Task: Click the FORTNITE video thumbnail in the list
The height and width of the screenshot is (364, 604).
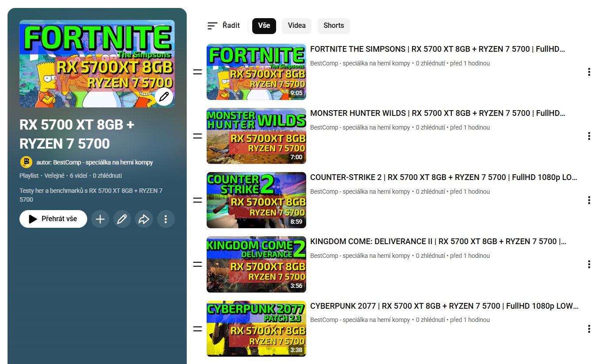Action: [x=256, y=72]
